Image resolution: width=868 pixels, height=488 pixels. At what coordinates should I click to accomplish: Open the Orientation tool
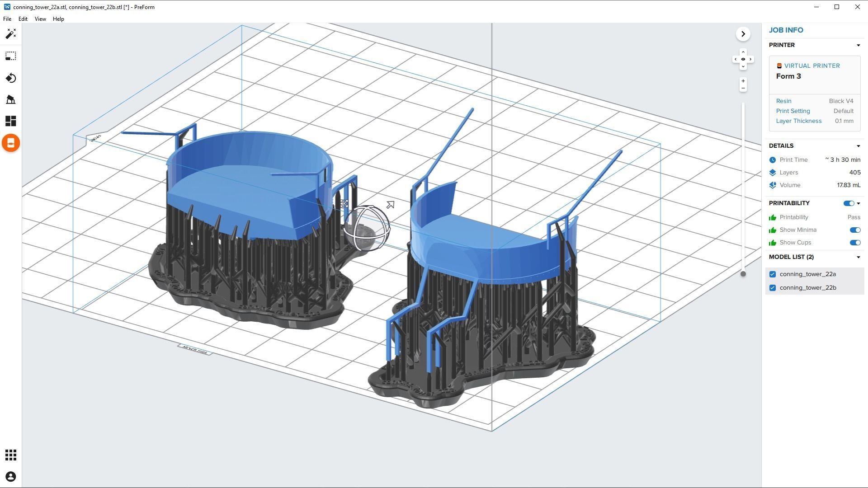[x=11, y=78]
